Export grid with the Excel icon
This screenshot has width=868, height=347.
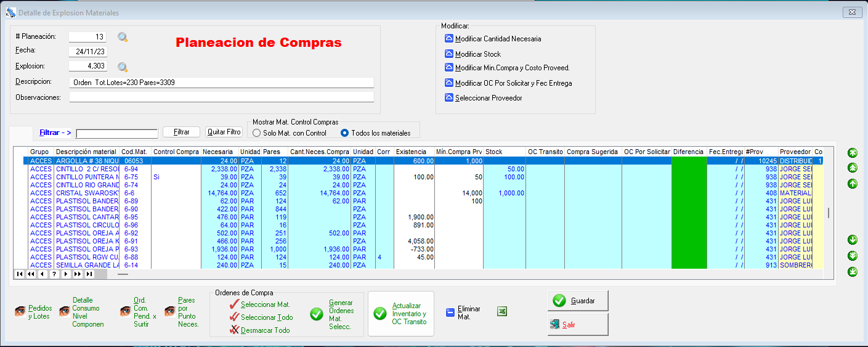tap(502, 312)
